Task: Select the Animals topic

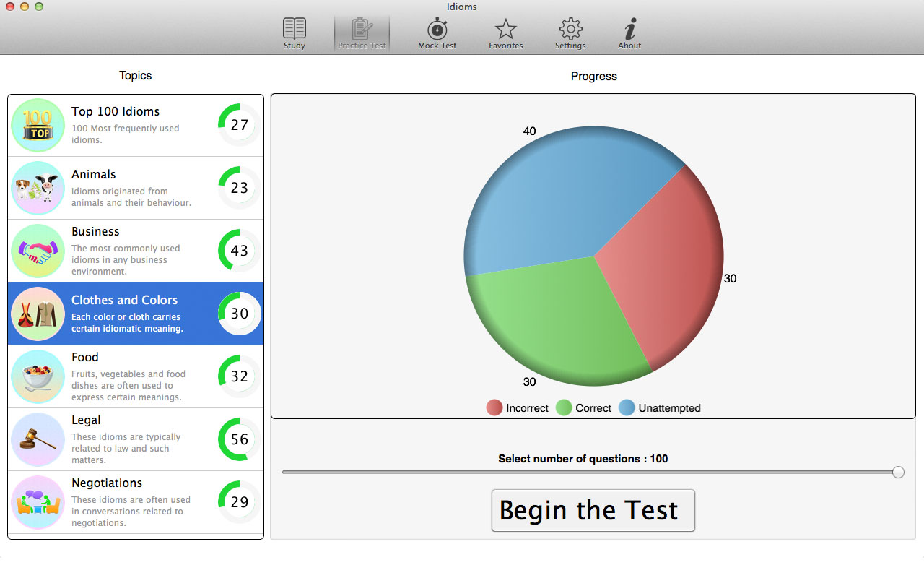Action: click(136, 188)
